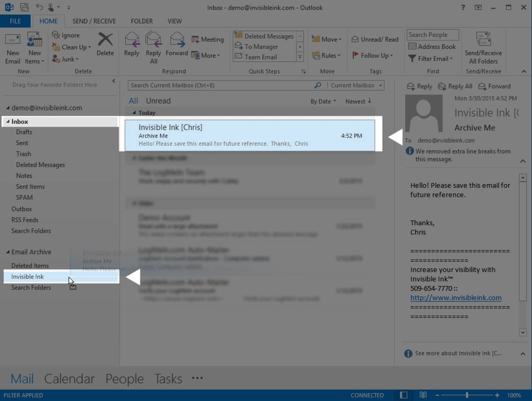Select To Manager quick step

click(x=264, y=46)
